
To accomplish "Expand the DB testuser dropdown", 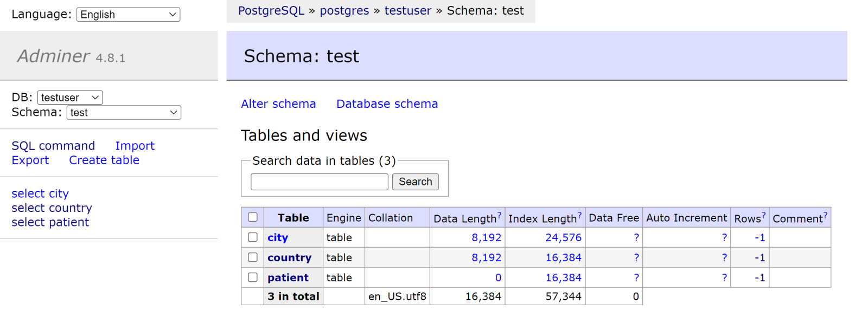I will pyautogui.click(x=69, y=98).
